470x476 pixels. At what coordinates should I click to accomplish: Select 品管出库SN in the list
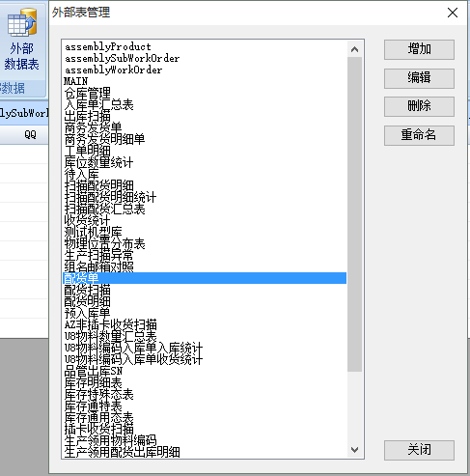(94, 371)
